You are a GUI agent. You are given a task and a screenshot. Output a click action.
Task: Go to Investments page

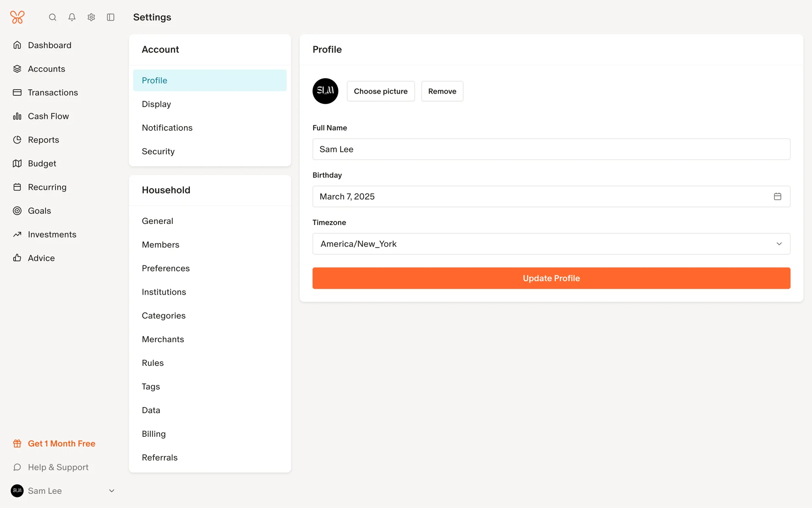click(52, 235)
